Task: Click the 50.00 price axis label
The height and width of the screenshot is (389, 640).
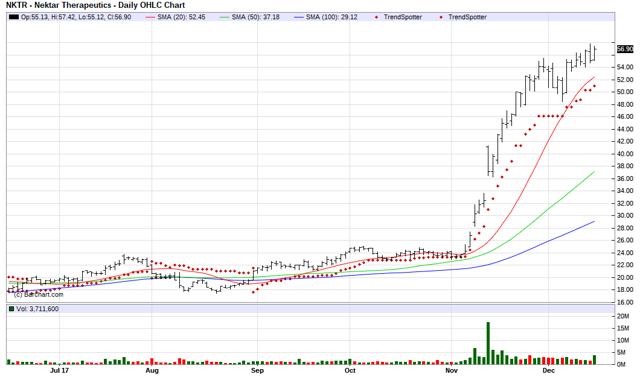Action: pyautogui.click(x=625, y=92)
